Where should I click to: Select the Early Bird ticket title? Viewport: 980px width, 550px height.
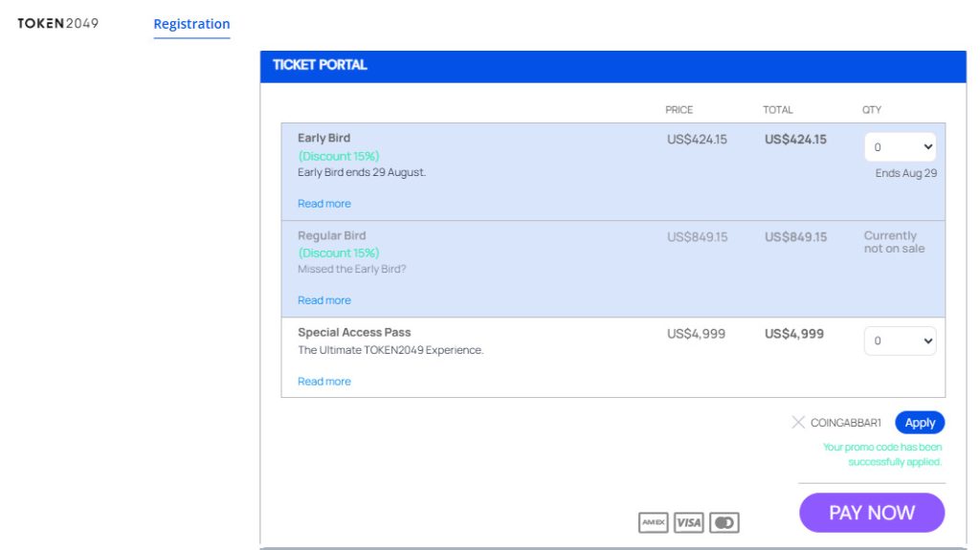pos(323,138)
